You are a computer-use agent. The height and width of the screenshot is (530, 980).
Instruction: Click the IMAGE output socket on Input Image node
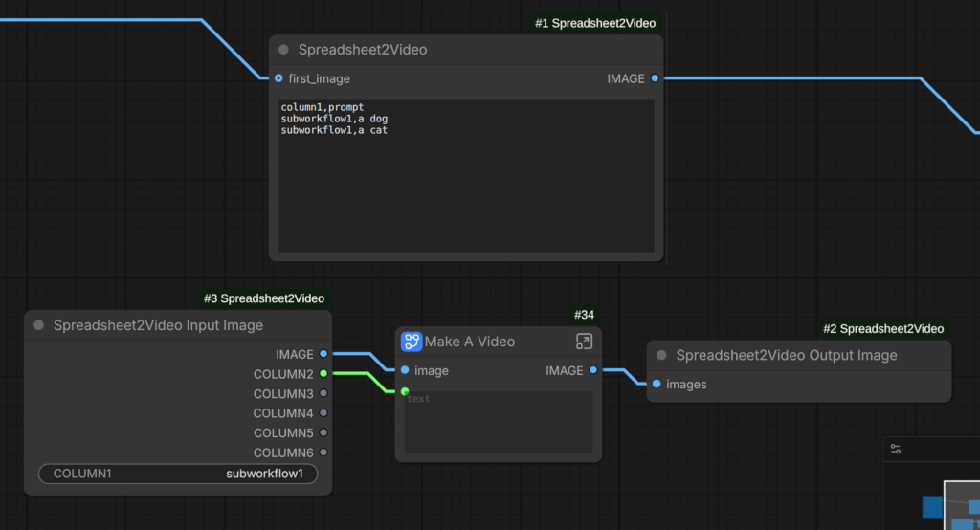(x=323, y=354)
